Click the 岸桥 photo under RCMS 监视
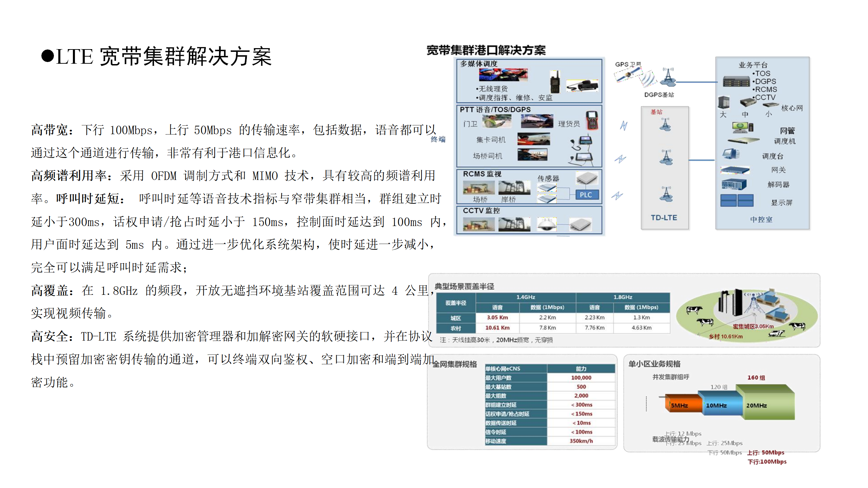Screen dimensions: 868x488 coord(514,188)
